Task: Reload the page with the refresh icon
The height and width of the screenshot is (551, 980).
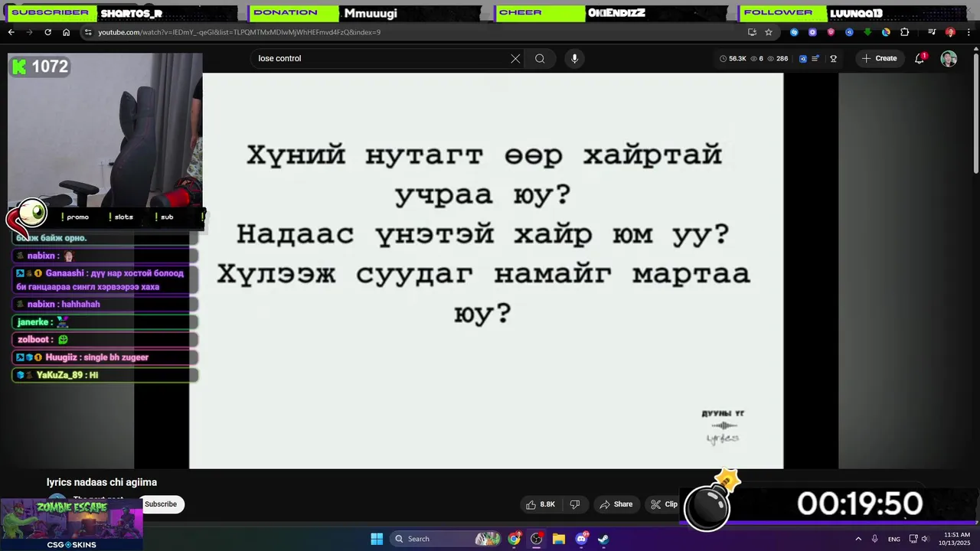Action: click(47, 32)
